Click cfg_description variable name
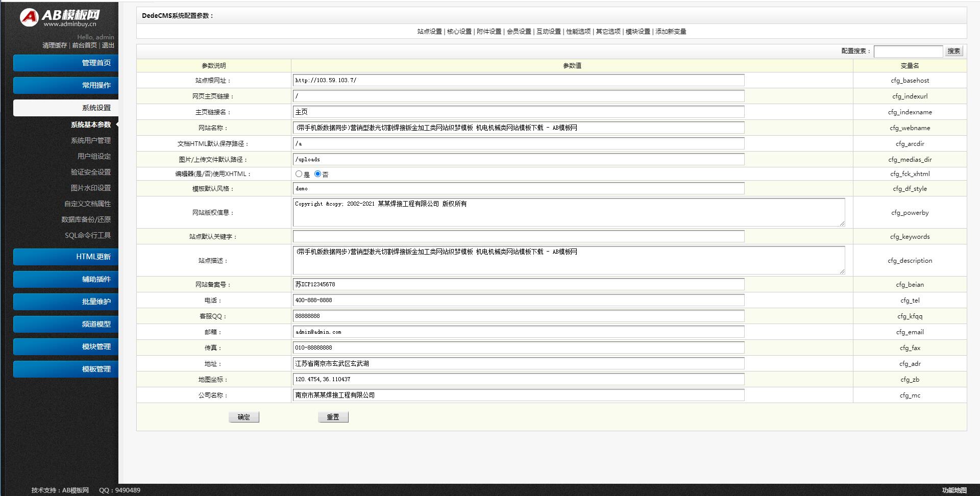This screenshot has height=496, width=980. tap(910, 261)
